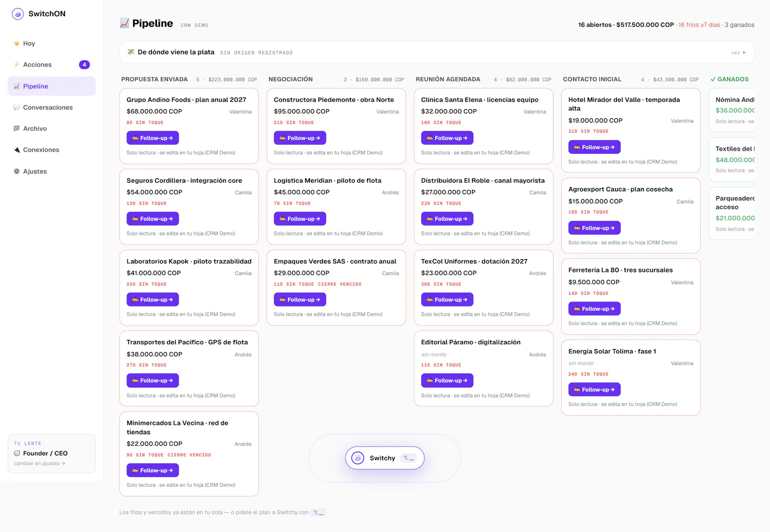Open the Archivo sidebar icon

pyautogui.click(x=17, y=128)
